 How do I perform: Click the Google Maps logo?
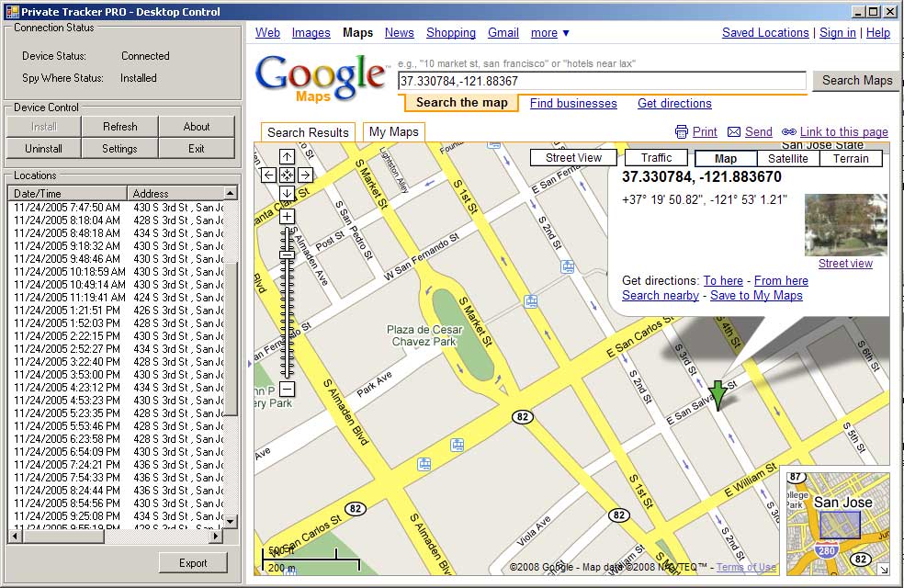coord(321,78)
